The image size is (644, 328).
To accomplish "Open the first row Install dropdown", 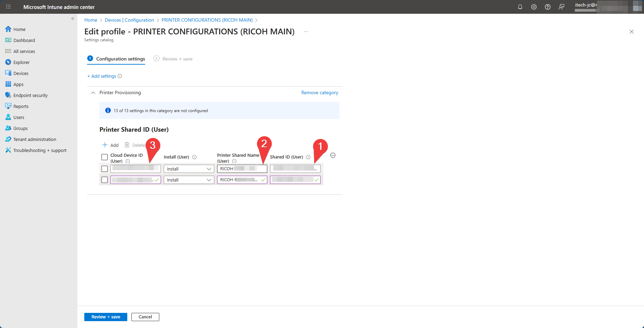I will [189, 169].
